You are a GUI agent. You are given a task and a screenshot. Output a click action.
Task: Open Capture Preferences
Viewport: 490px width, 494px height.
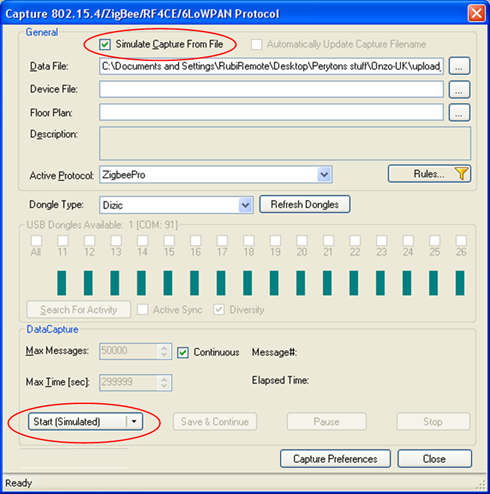coord(335,459)
